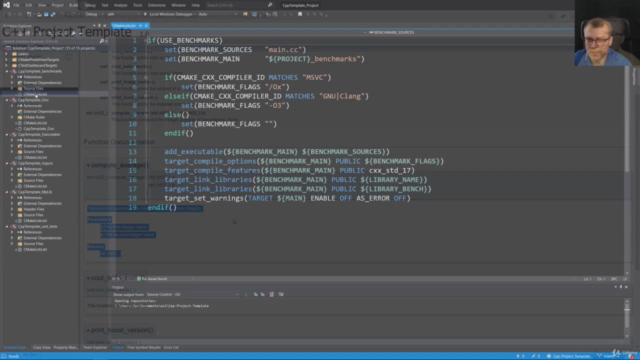Screen dimensions: 640x360
Task: Select CMakeLists.txt under CppTemplate_loguru
Action: point(35,186)
